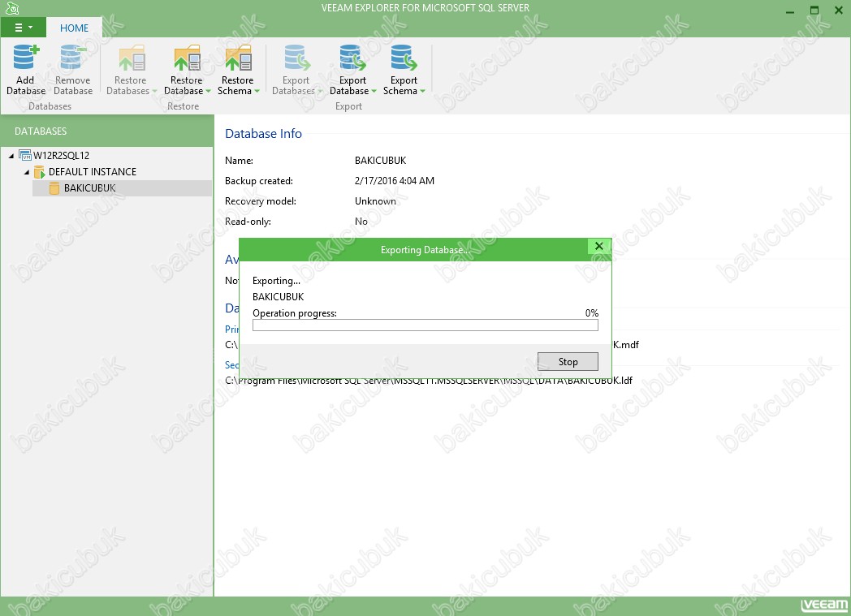Click the Remove Database icon
Screen dimensions: 851x616
click(x=73, y=58)
